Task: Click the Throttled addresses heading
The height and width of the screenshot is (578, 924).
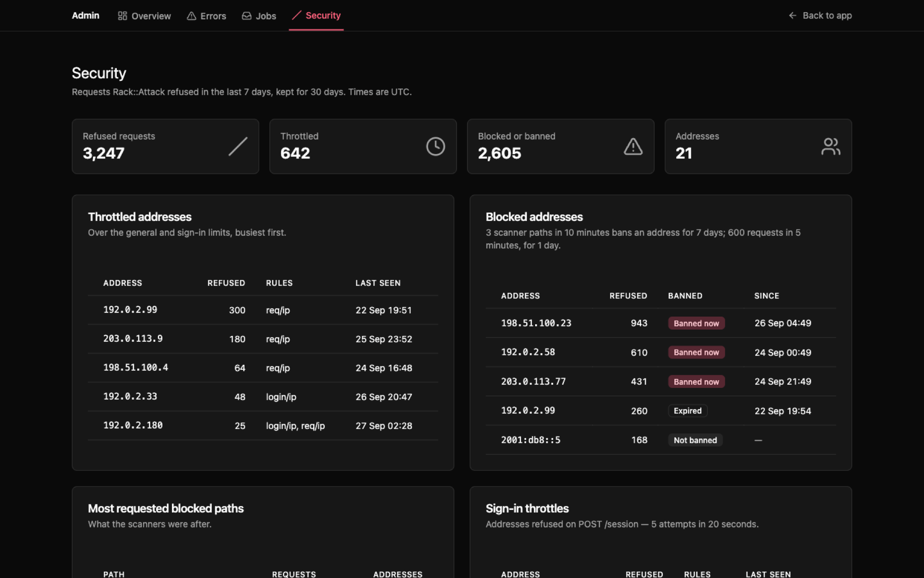Action: (140, 217)
